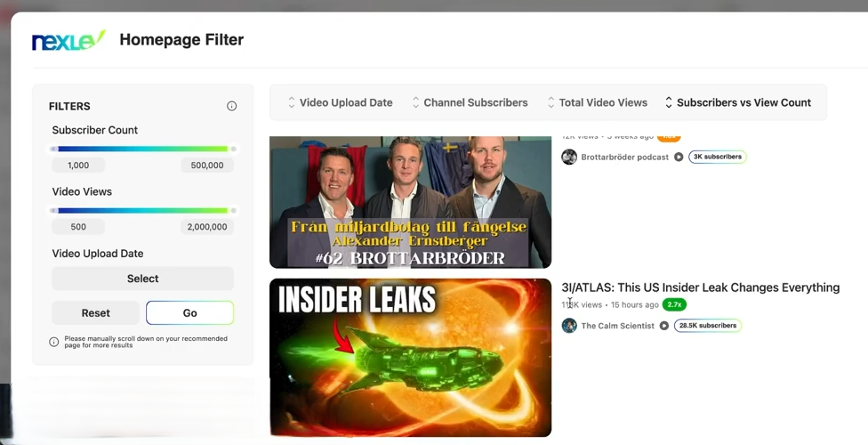868x445 pixels.
Task: Open 3I/ATLAS US Insider Leak video title
Action: click(700, 287)
